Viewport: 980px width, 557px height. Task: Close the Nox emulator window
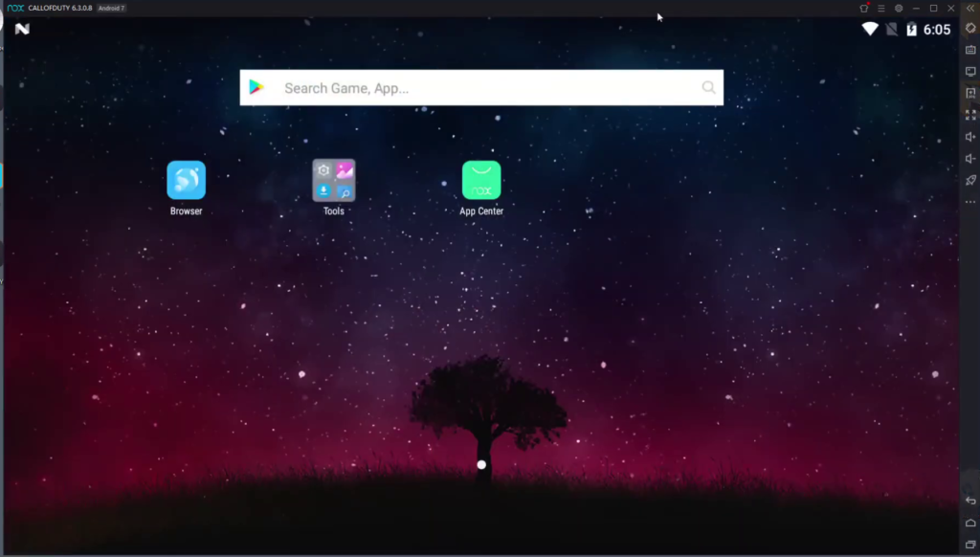(951, 8)
